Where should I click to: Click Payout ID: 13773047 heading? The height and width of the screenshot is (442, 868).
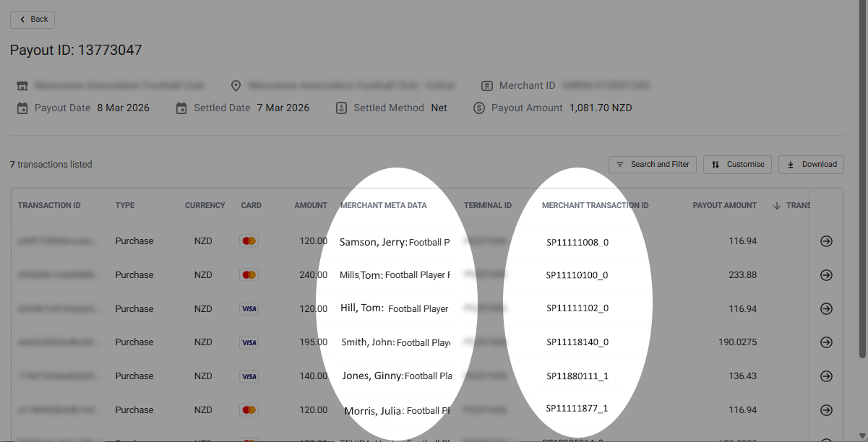click(76, 51)
